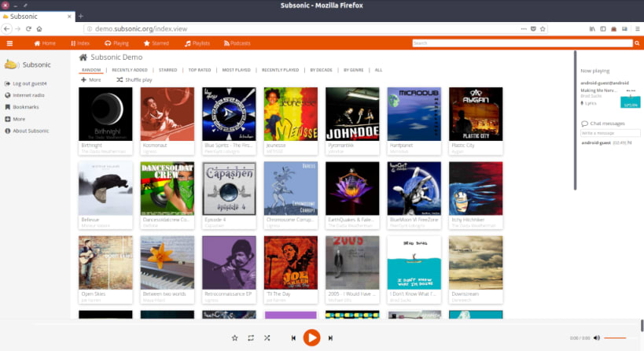
Task: Star the current track in player bar
Action: coord(234,338)
